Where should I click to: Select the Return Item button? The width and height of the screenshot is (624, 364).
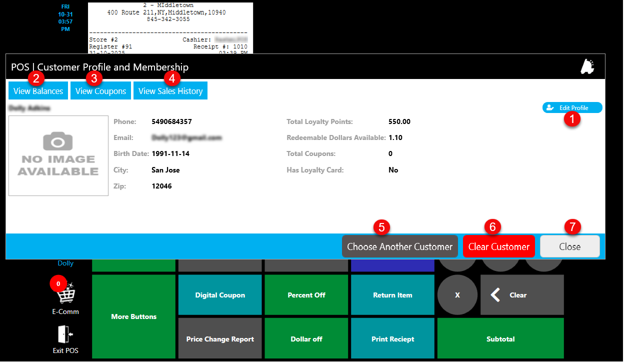pyautogui.click(x=392, y=295)
